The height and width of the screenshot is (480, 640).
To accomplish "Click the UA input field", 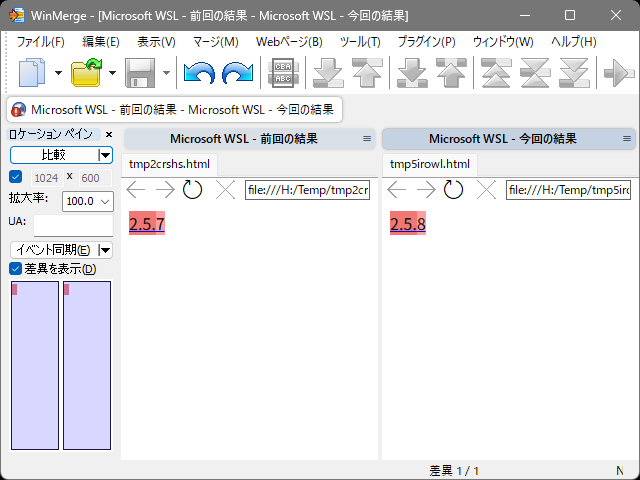I will (73, 226).
